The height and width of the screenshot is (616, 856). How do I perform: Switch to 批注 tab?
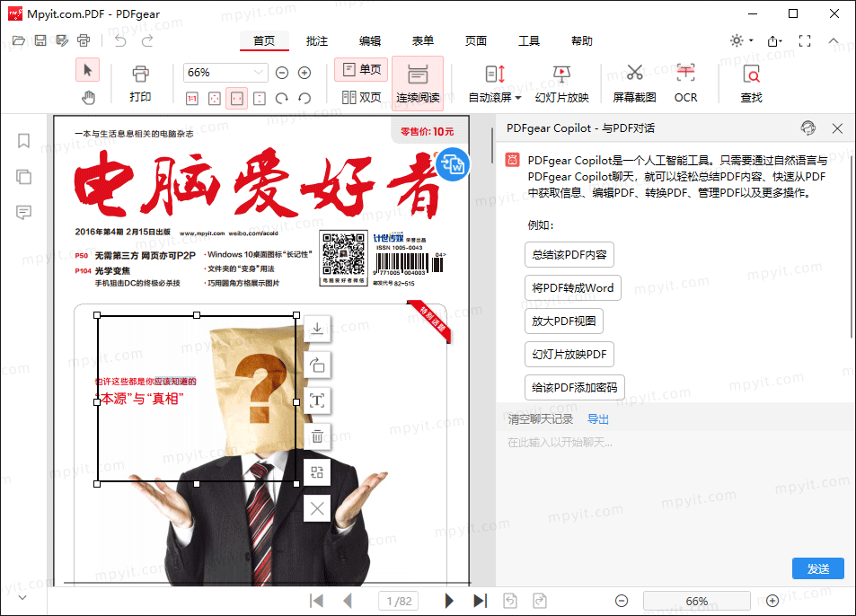pos(317,41)
